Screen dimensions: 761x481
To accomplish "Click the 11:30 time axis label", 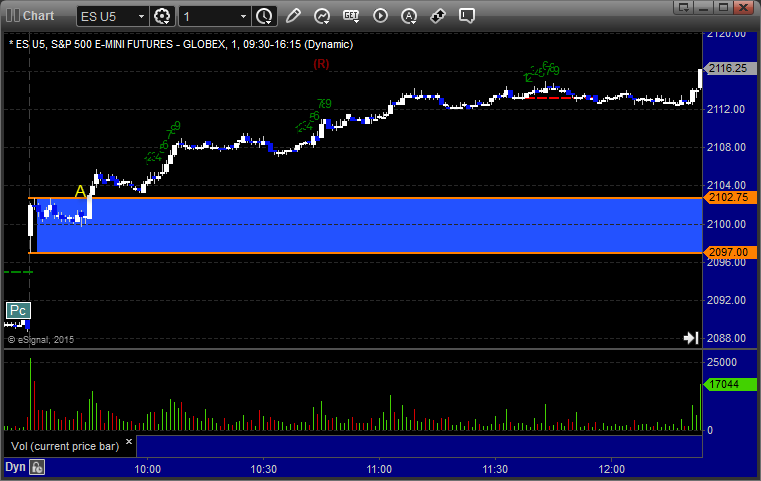I will click(495, 469).
